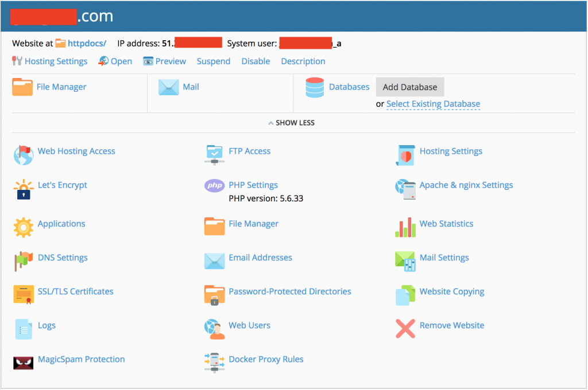Open the MagicSpam Protection icon
The height and width of the screenshot is (390, 588).
point(23,362)
